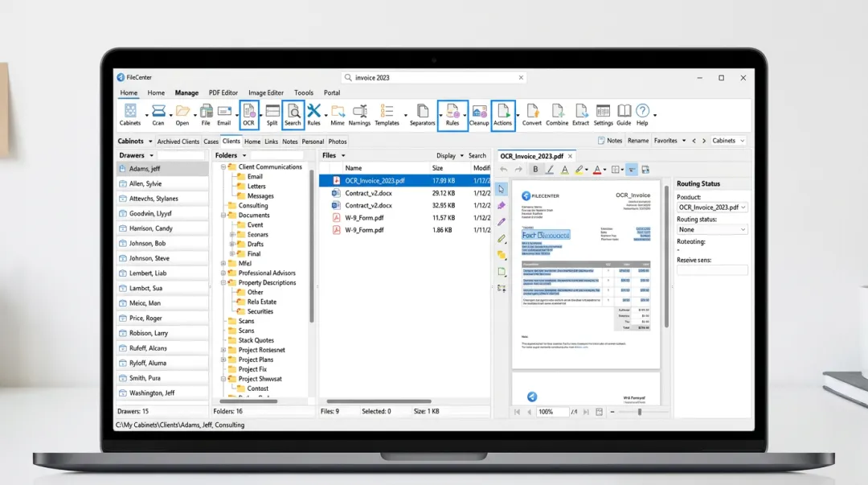This screenshot has height=485, width=868.
Task: Select the purple pencil annotation tool
Action: (502, 222)
